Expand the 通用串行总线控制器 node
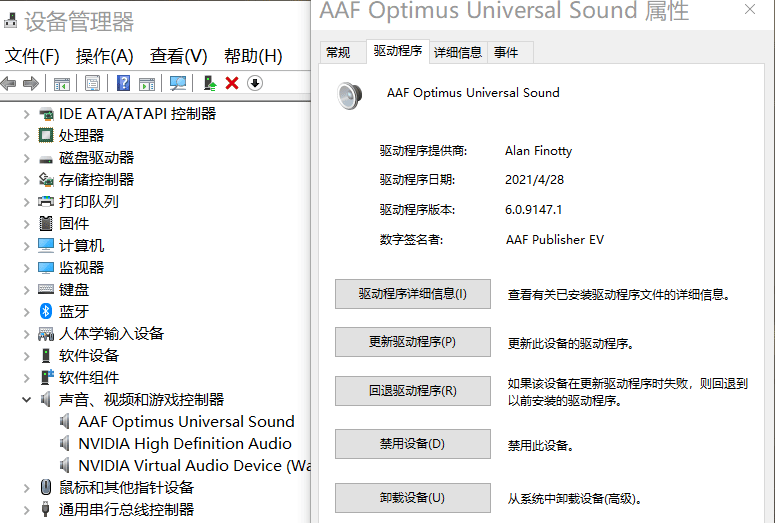777x523 pixels. click(26, 510)
